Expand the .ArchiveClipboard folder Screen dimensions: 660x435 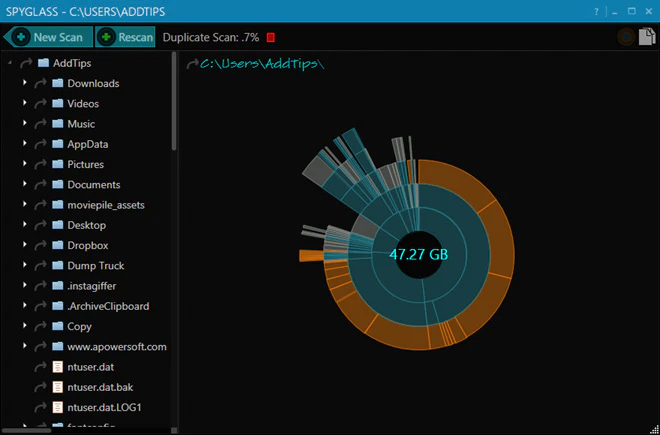pyautogui.click(x=25, y=305)
